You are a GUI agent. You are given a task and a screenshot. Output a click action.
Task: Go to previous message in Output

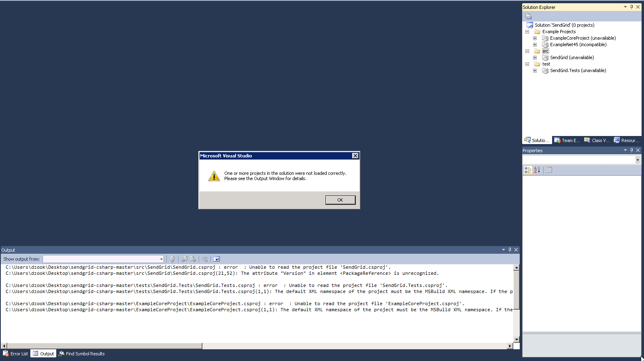(x=185, y=259)
